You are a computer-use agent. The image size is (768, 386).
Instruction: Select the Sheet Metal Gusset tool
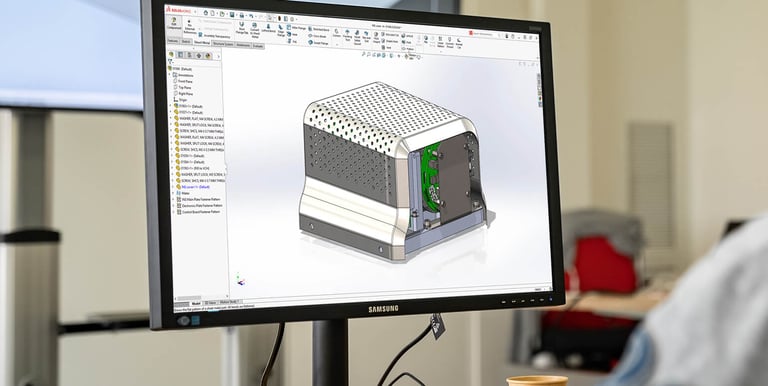click(x=357, y=37)
